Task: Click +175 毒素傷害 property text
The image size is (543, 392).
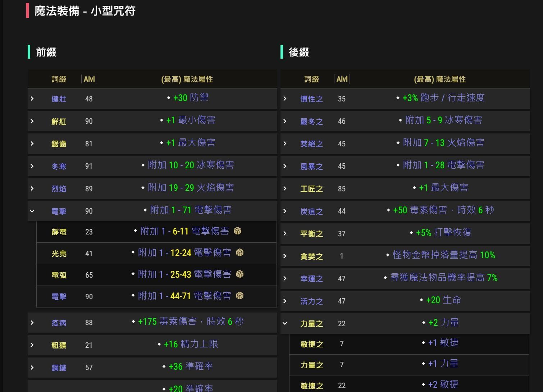Action: 191,321
